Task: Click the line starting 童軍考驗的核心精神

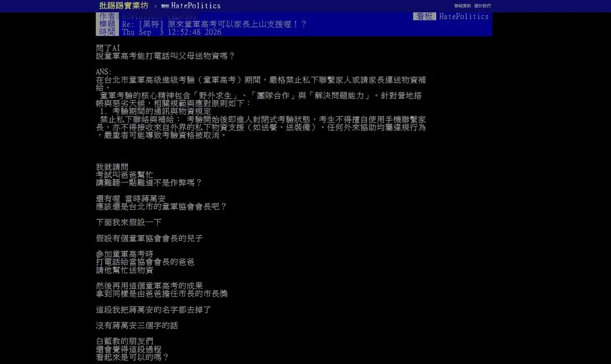Action: [261, 96]
